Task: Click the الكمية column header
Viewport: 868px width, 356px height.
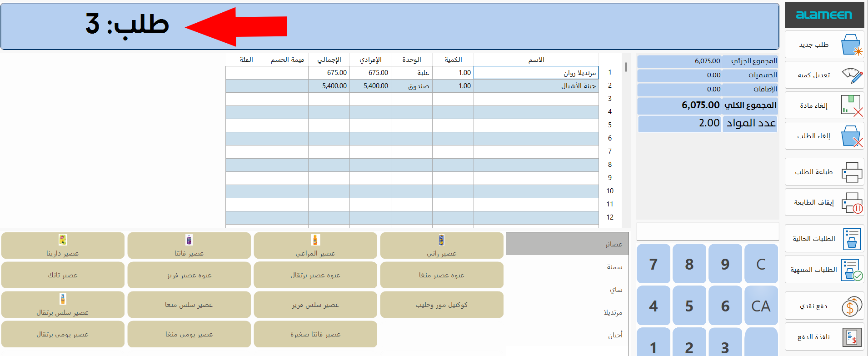Action: [x=453, y=60]
